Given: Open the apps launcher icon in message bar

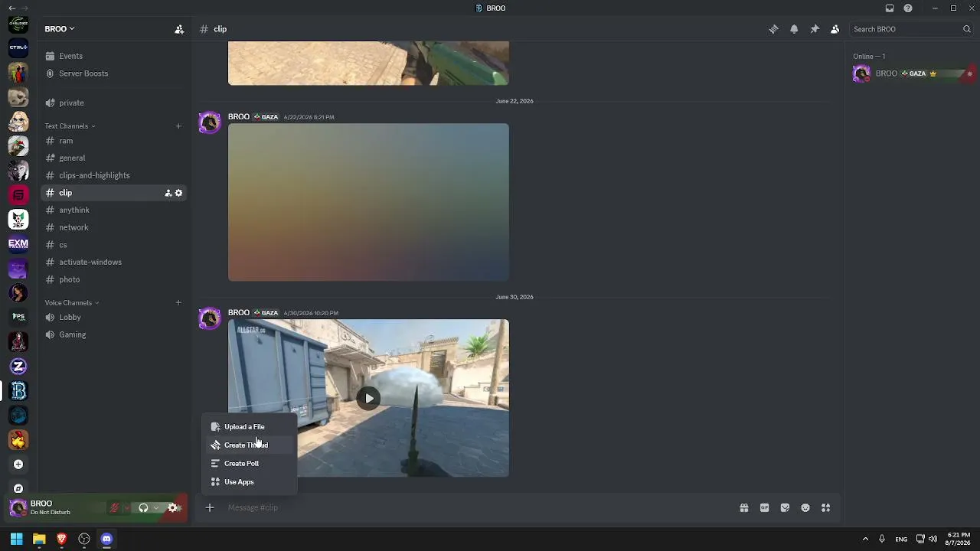Looking at the screenshot, I should (x=825, y=507).
